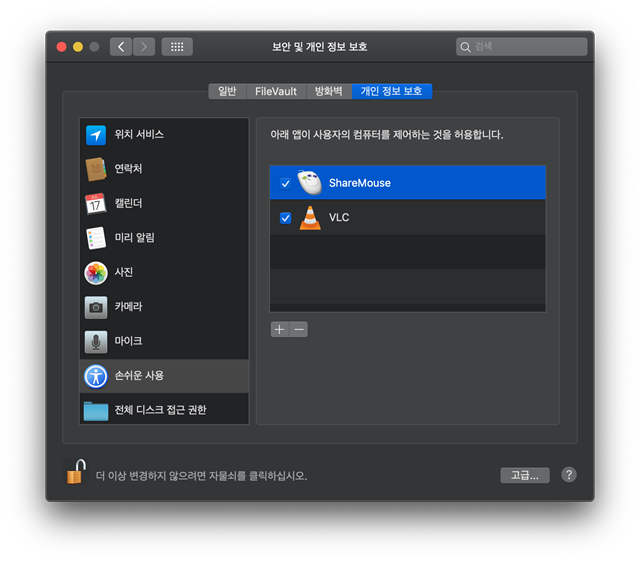Select the 사진 text label
640x562 pixels.
coord(124,272)
